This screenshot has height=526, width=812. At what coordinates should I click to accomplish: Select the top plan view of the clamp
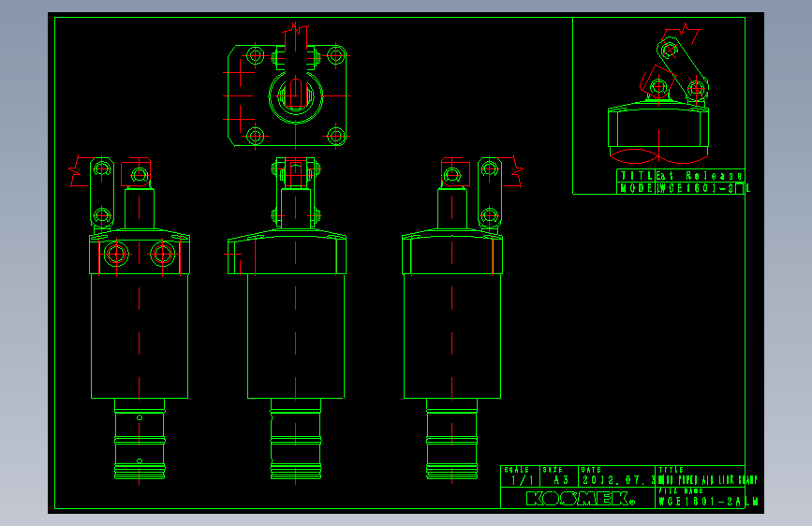288,88
